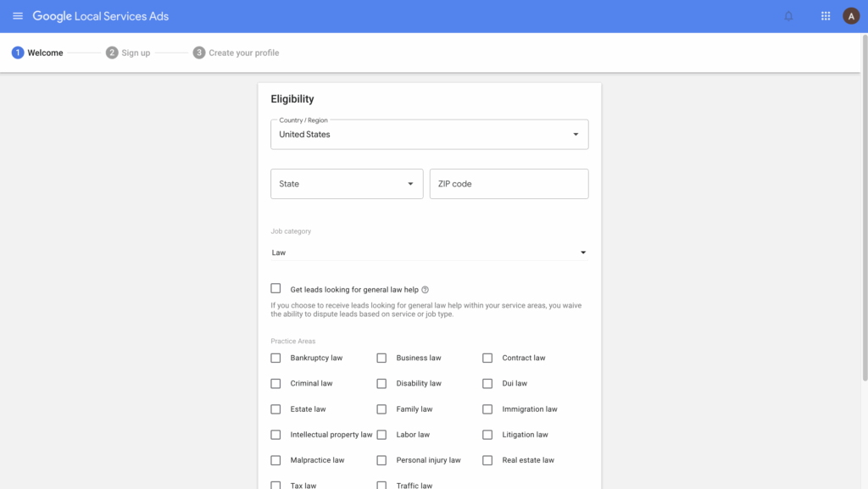The width and height of the screenshot is (868, 489).
Task: Open Job category Law dropdown
Action: (430, 253)
